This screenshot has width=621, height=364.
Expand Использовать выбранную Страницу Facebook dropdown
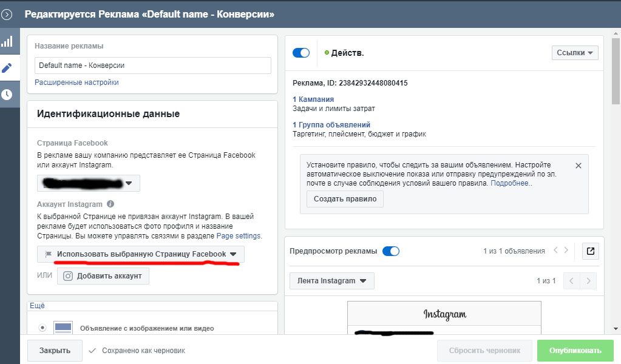[x=141, y=254]
